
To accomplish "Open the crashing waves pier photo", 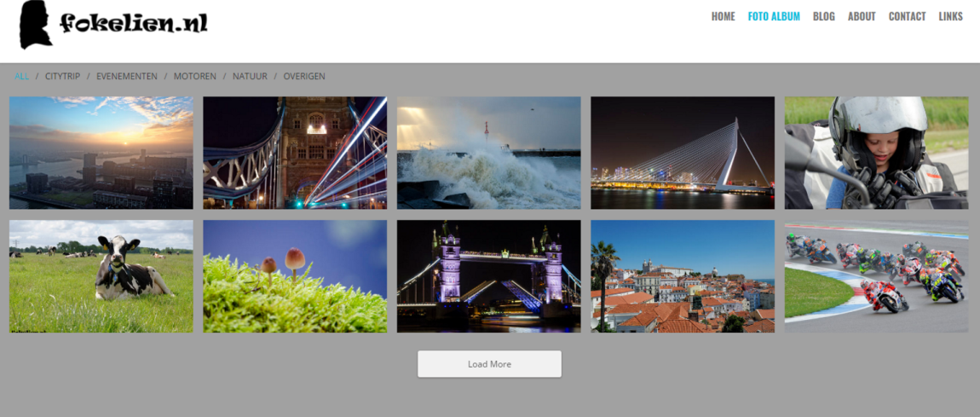I will (489, 153).
